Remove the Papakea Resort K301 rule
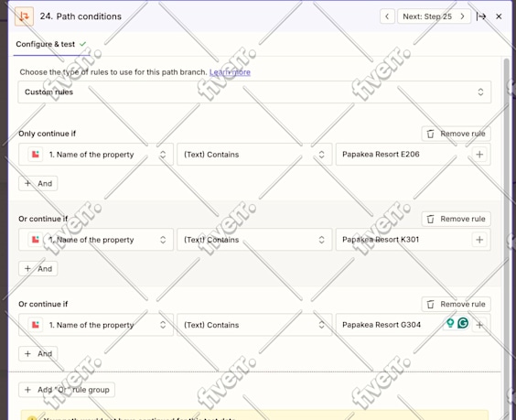516x420 pixels. pyautogui.click(x=456, y=219)
